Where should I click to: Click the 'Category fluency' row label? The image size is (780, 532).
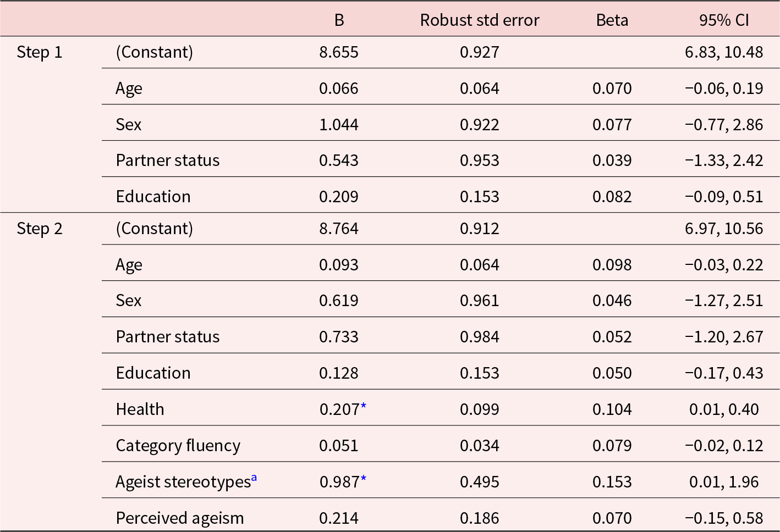point(178,446)
